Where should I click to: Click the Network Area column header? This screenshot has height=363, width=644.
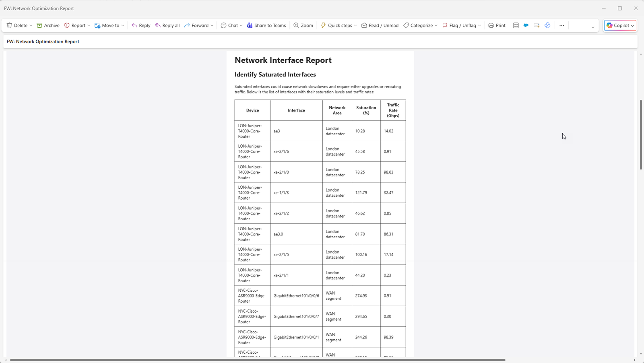[337, 110]
